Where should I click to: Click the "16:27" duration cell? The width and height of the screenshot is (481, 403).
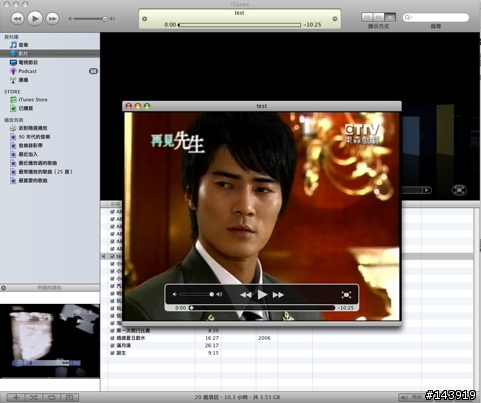click(212, 338)
